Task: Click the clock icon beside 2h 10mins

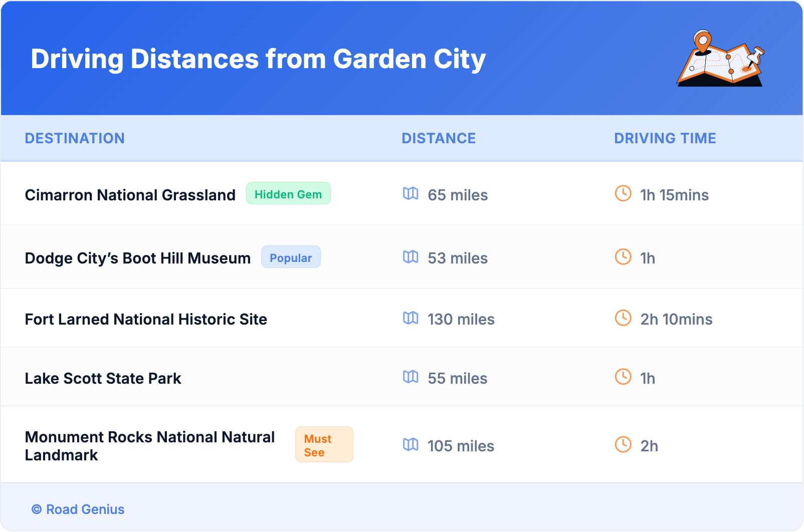Action: (623, 318)
